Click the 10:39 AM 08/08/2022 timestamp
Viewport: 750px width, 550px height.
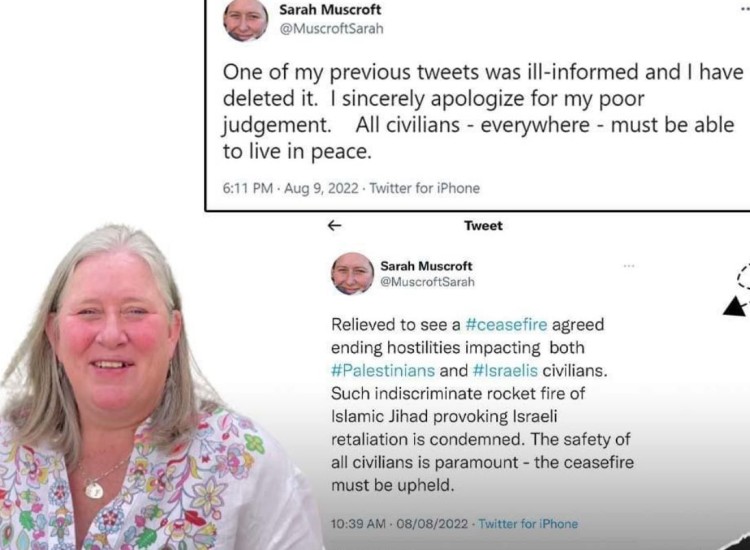pyautogui.click(x=399, y=524)
